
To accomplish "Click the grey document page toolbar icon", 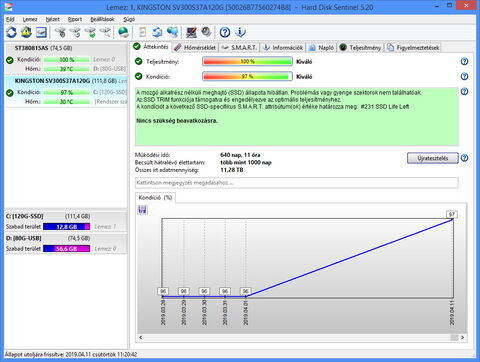I will click(142, 32).
